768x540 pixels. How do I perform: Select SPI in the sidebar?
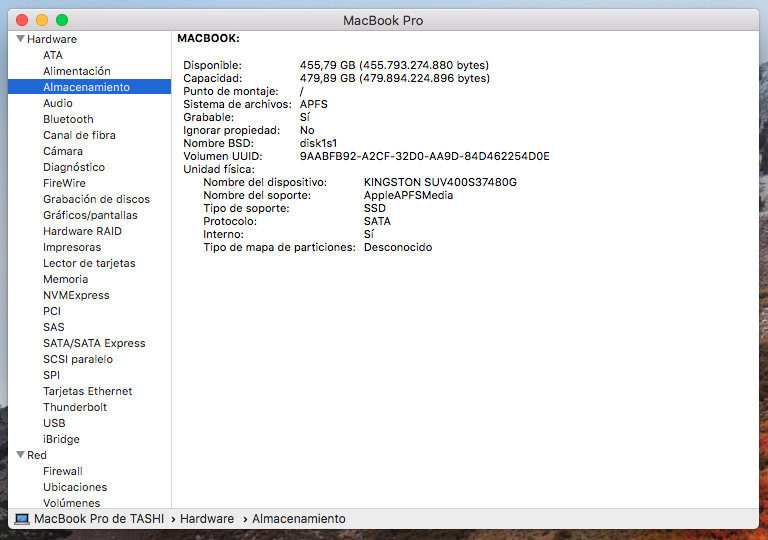pos(51,375)
